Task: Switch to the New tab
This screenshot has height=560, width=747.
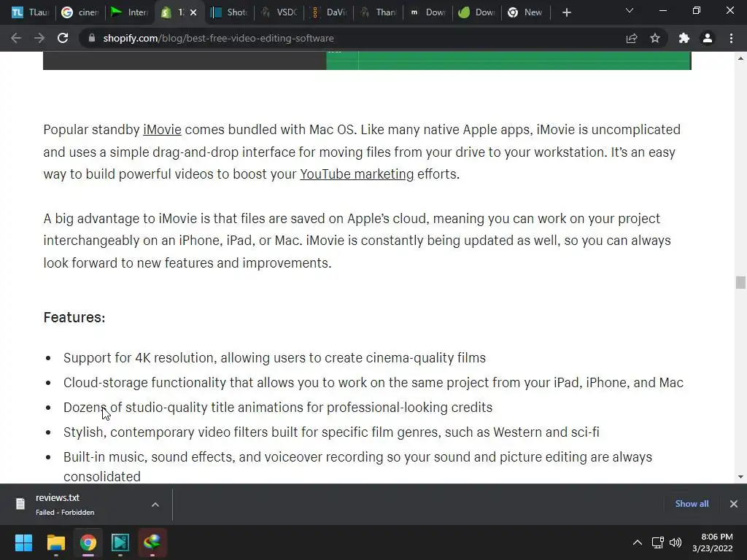Action: [x=525, y=12]
